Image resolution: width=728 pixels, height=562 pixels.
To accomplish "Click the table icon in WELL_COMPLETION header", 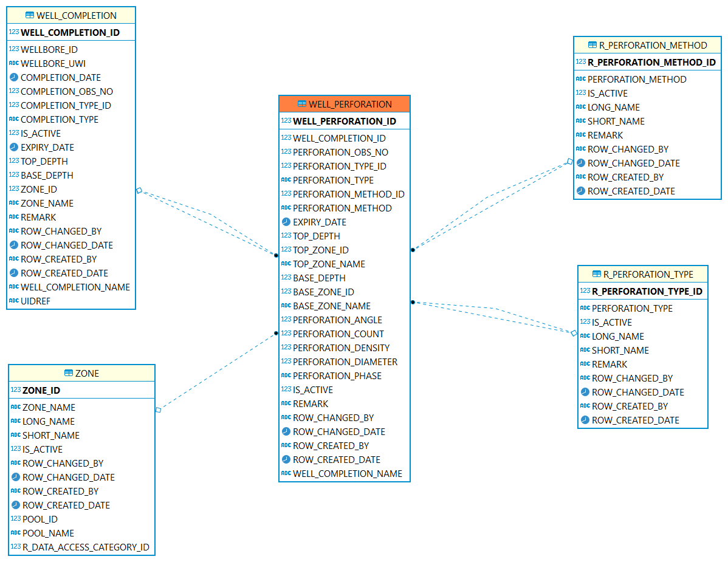I will 30,15.
